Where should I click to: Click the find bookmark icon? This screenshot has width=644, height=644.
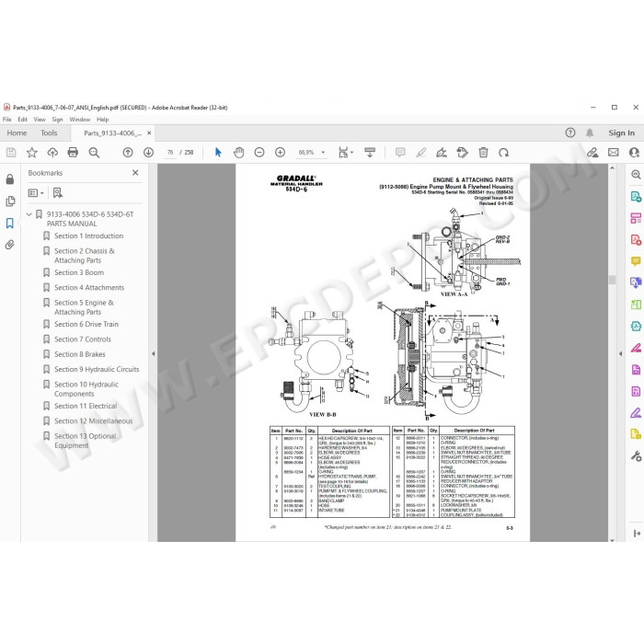pyautogui.click(x=58, y=193)
